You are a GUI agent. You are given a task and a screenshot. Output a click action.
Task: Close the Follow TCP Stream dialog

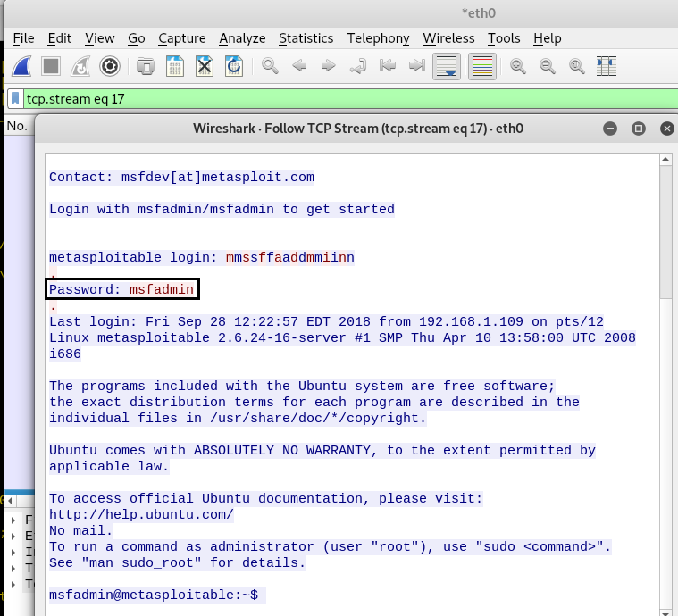tap(667, 129)
